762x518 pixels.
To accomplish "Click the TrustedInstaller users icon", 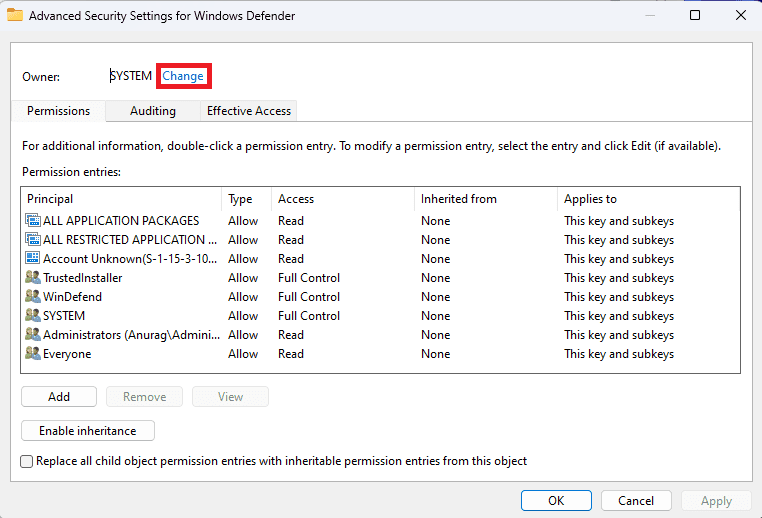I will click(x=33, y=277).
